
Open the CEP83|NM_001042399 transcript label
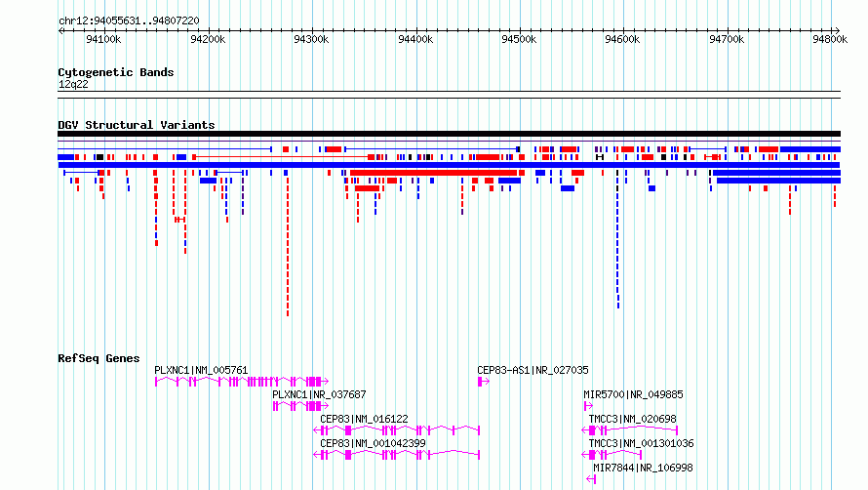tap(374, 443)
